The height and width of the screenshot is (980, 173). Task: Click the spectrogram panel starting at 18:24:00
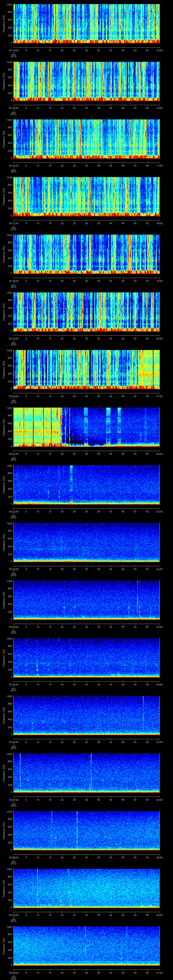[x=87, y=600]
